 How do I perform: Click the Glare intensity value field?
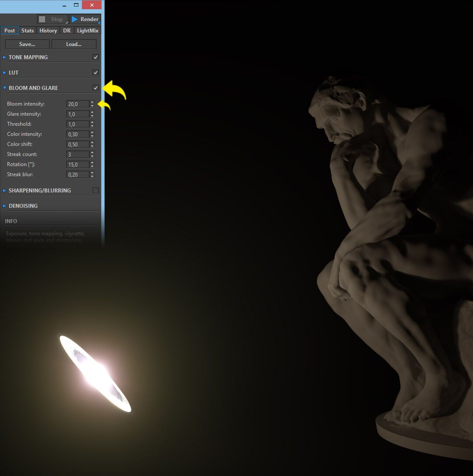click(78, 114)
